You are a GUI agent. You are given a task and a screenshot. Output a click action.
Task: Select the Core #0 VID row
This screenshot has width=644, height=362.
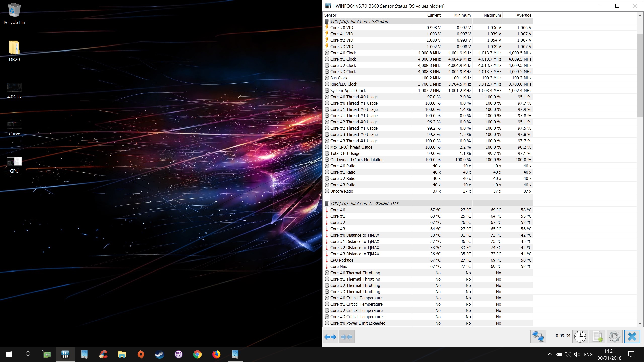pos(428,28)
